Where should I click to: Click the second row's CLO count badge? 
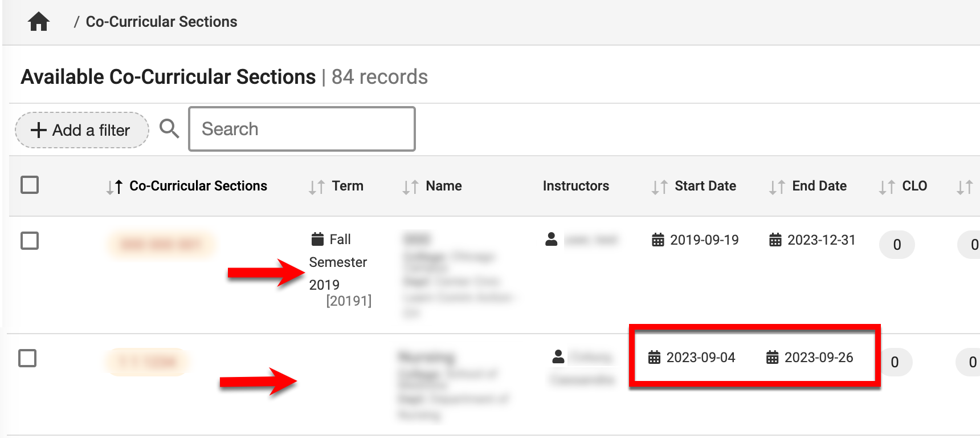click(x=895, y=362)
